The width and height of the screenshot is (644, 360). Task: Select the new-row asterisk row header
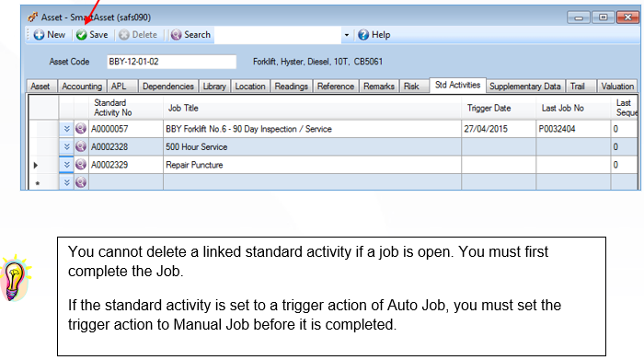pos(43,182)
